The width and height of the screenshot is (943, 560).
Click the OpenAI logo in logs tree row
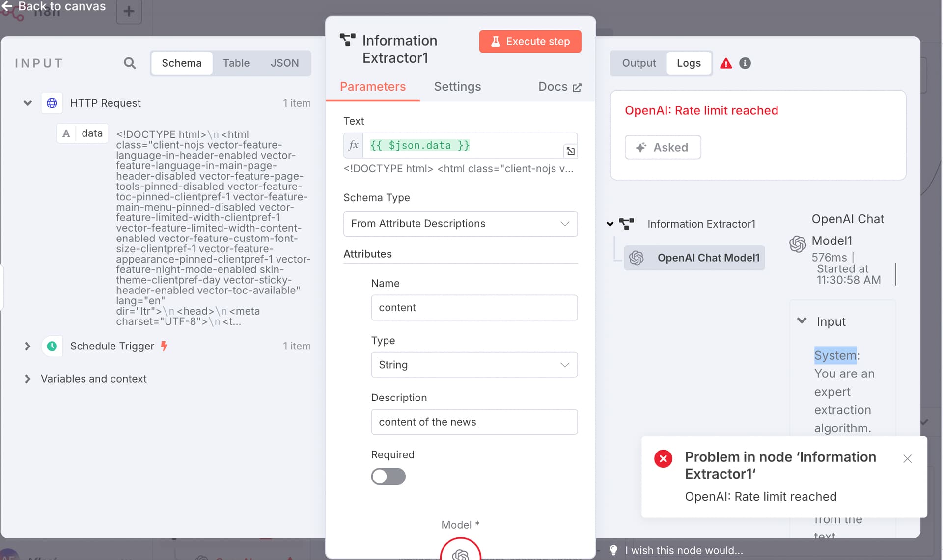(637, 258)
